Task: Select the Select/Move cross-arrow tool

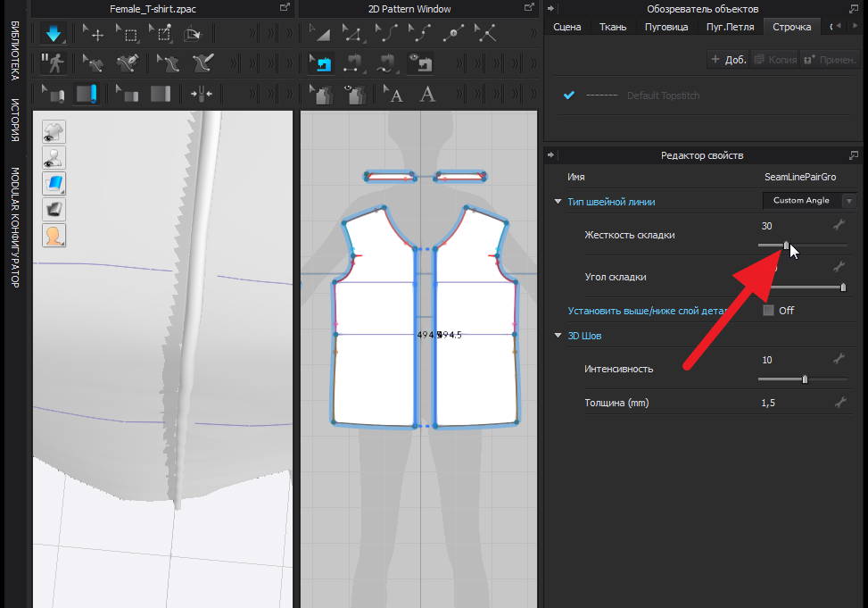Action: point(93,35)
